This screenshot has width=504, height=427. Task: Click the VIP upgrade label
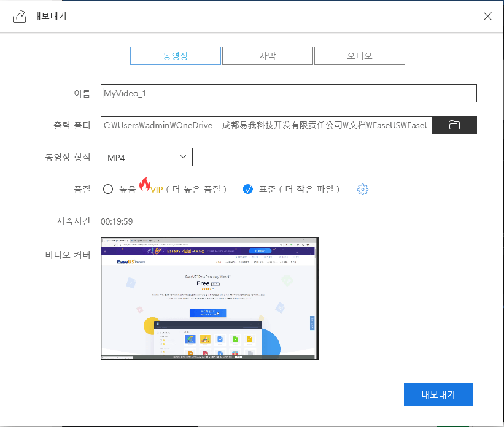157,189
